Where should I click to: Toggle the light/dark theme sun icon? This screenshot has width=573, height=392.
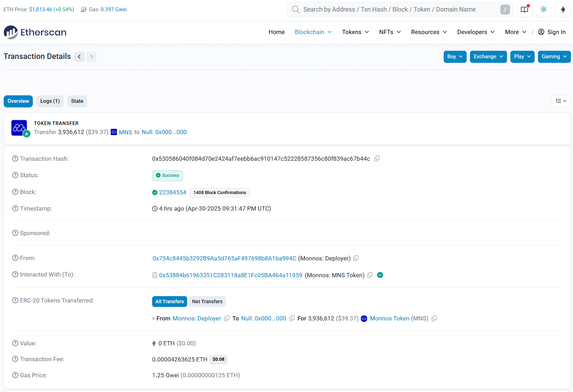click(544, 9)
